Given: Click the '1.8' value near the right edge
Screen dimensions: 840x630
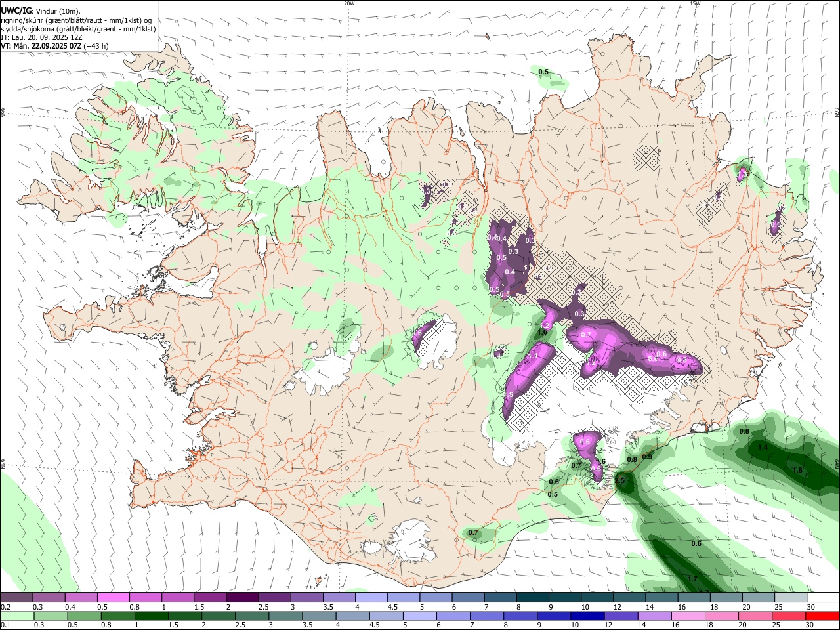Looking at the screenshot, I should tap(797, 470).
